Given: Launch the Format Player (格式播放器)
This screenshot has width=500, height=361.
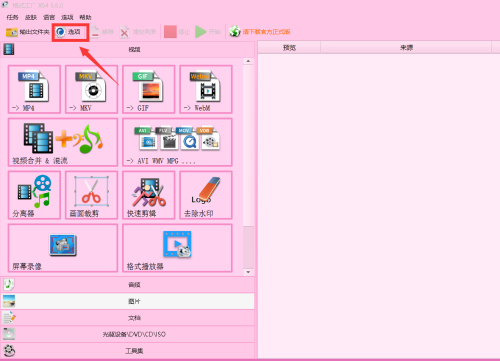Looking at the screenshot, I should (177, 248).
